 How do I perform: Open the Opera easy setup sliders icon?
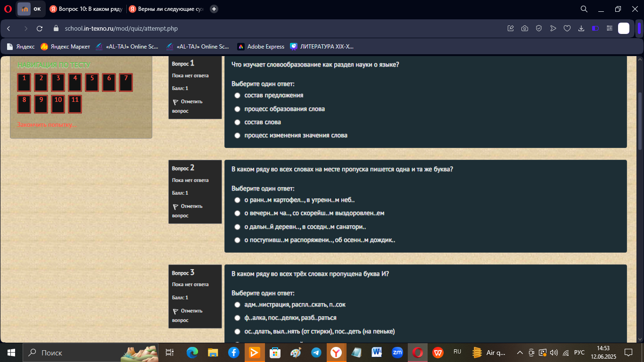coord(610,29)
